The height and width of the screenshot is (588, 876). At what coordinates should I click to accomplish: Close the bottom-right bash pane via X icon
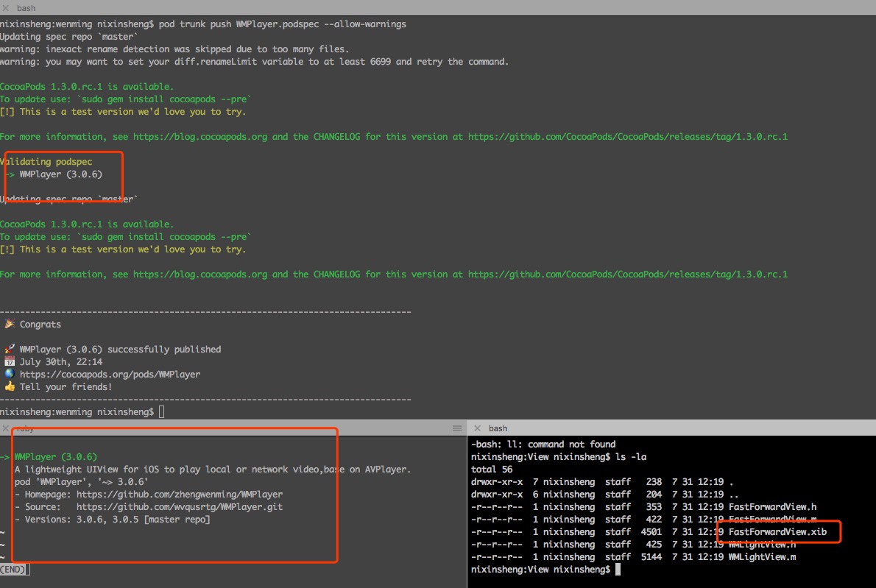point(477,428)
